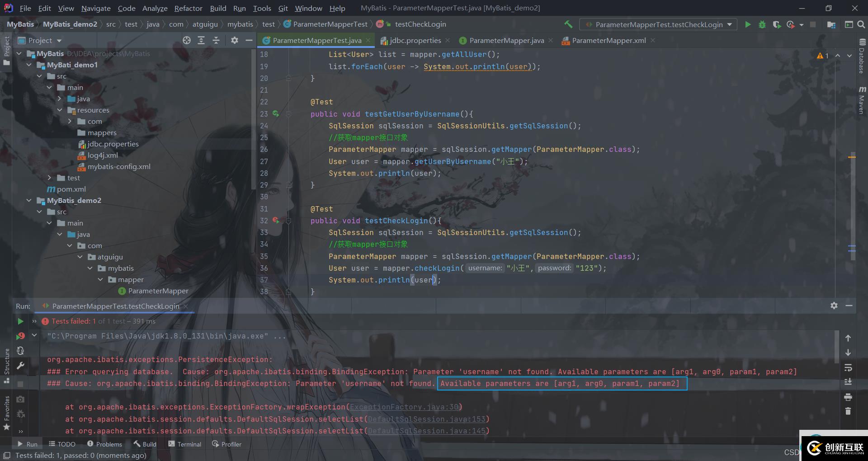Open the Git menu
The height and width of the screenshot is (461, 868).
point(283,8)
